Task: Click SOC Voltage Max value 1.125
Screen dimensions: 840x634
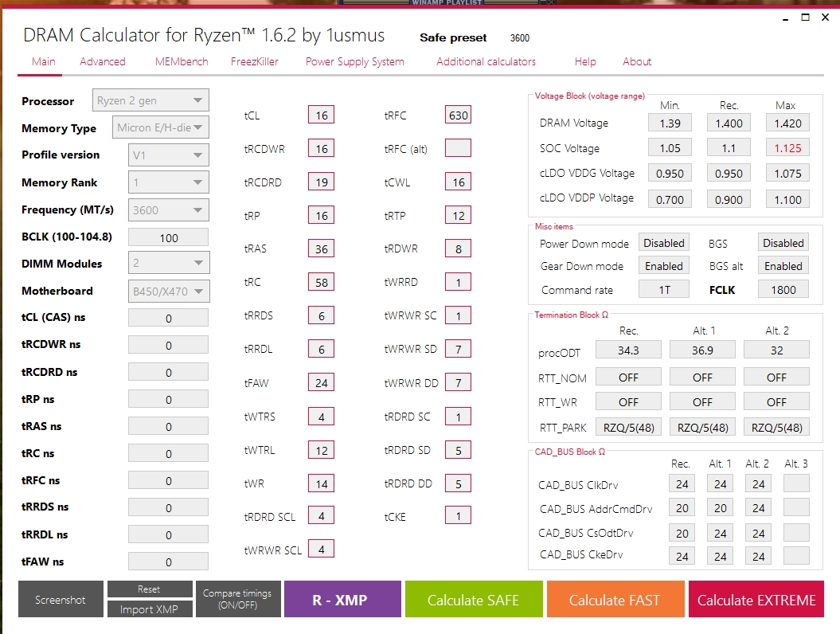Action: [x=787, y=148]
